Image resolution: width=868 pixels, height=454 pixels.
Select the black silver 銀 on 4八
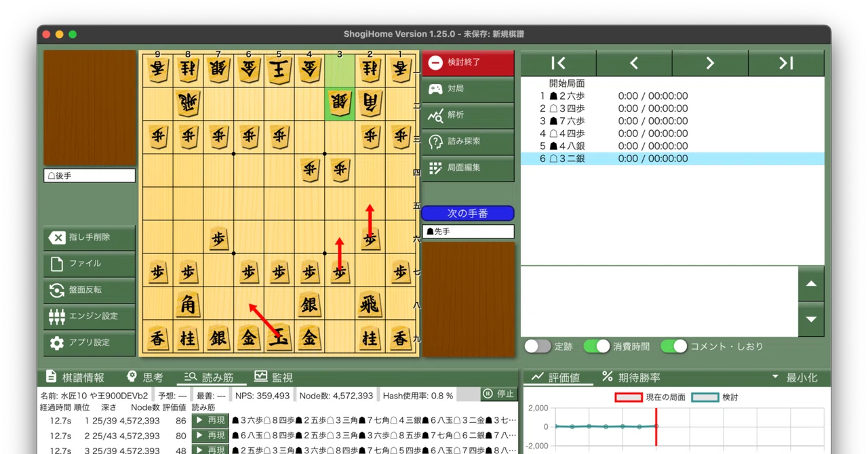309,303
